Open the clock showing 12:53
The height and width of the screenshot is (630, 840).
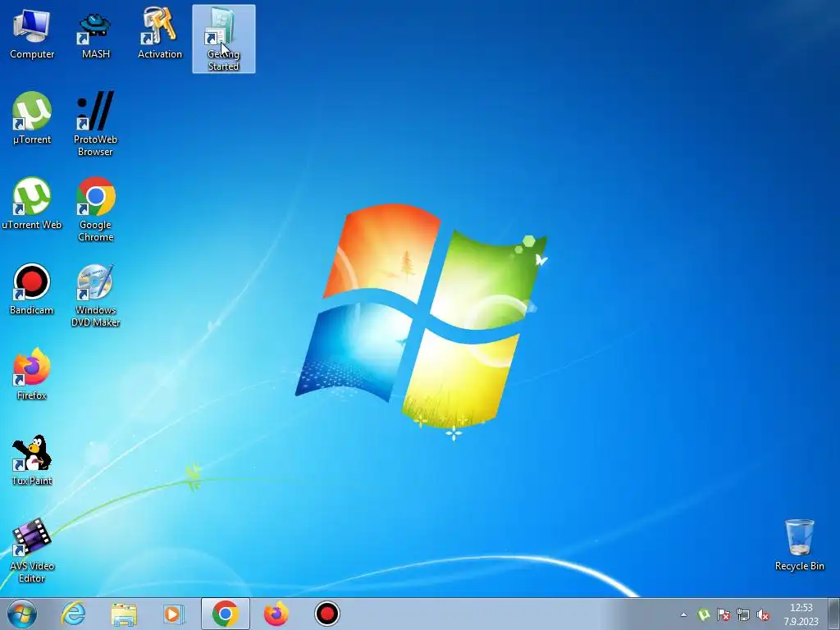801,614
